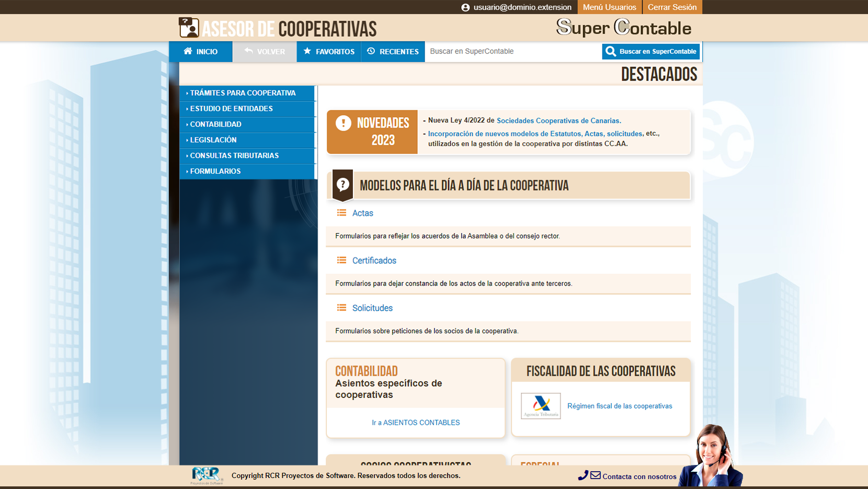Open Incorporación de nuevos modelos de Estatutos link
Viewport: 868px width, 489px height.
tap(535, 134)
